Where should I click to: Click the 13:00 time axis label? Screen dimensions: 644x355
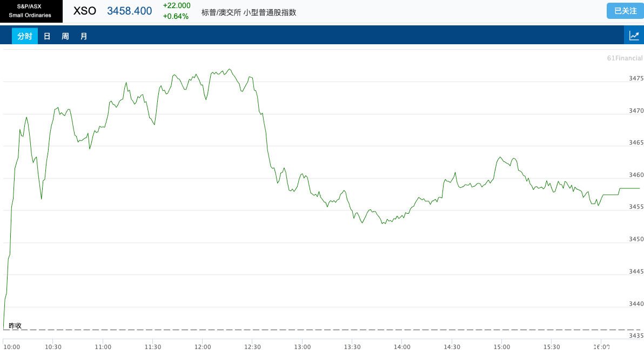[303, 347]
